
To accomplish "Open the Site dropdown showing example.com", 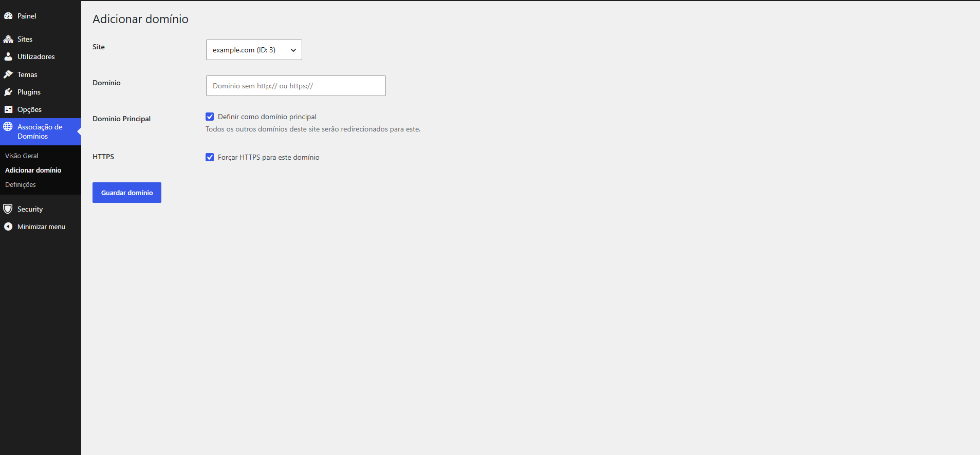I will [254, 50].
